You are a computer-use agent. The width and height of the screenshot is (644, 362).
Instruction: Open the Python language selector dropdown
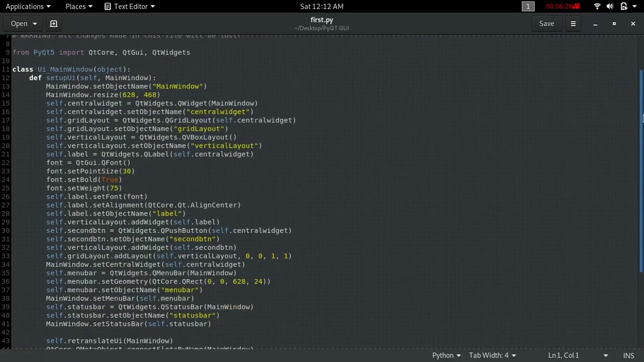click(x=446, y=355)
